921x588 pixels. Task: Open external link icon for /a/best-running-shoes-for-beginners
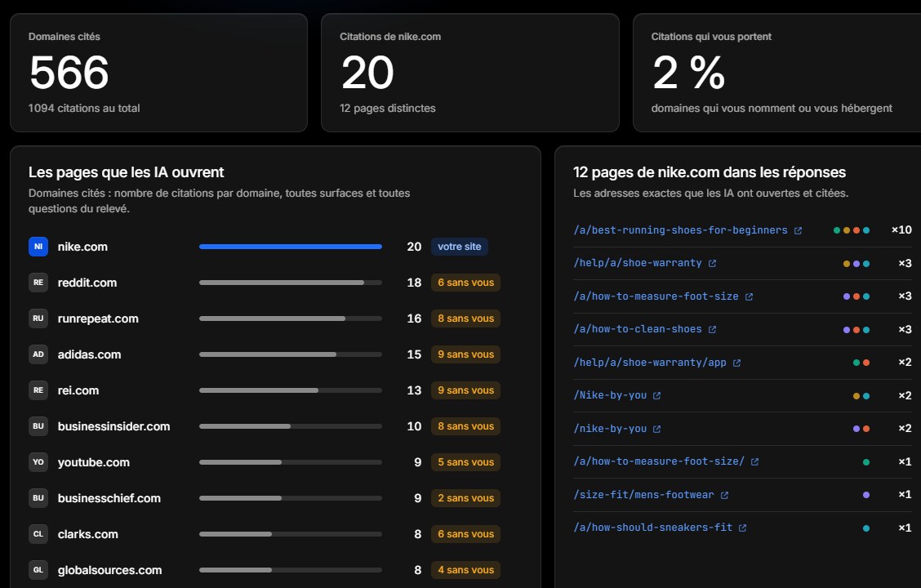click(x=798, y=231)
